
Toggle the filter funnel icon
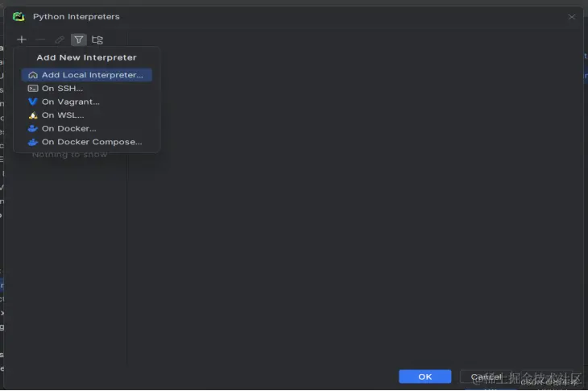pyautogui.click(x=78, y=40)
